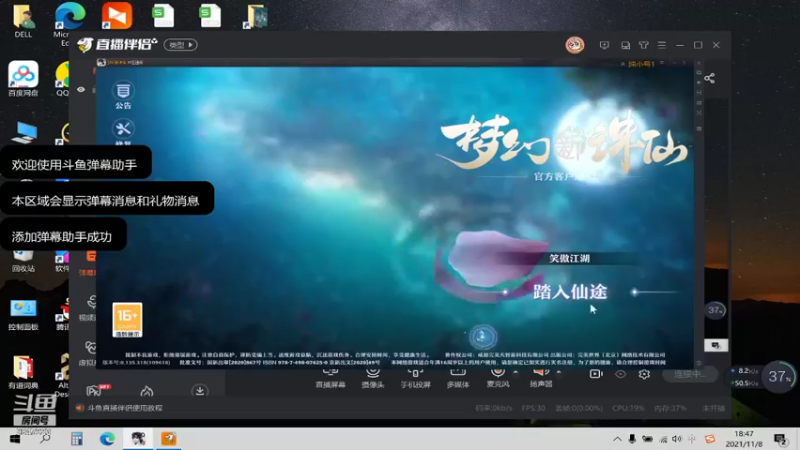Open the settings gear in 直播伴侣

click(x=644, y=374)
